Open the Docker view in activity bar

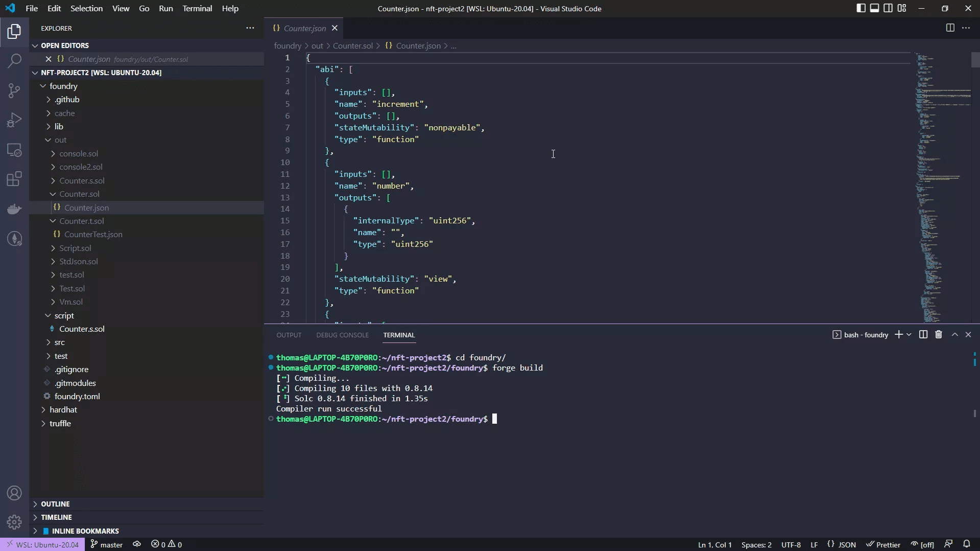[14, 209]
